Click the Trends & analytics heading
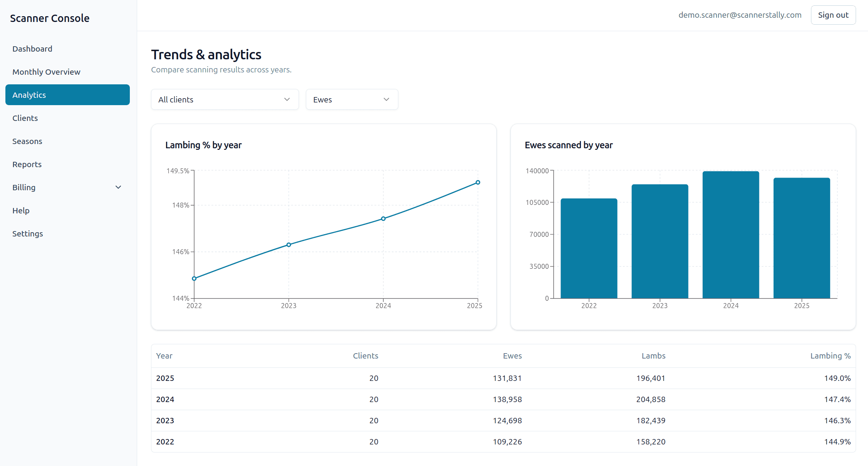Viewport: 868px width, 466px height. [206, 55]
